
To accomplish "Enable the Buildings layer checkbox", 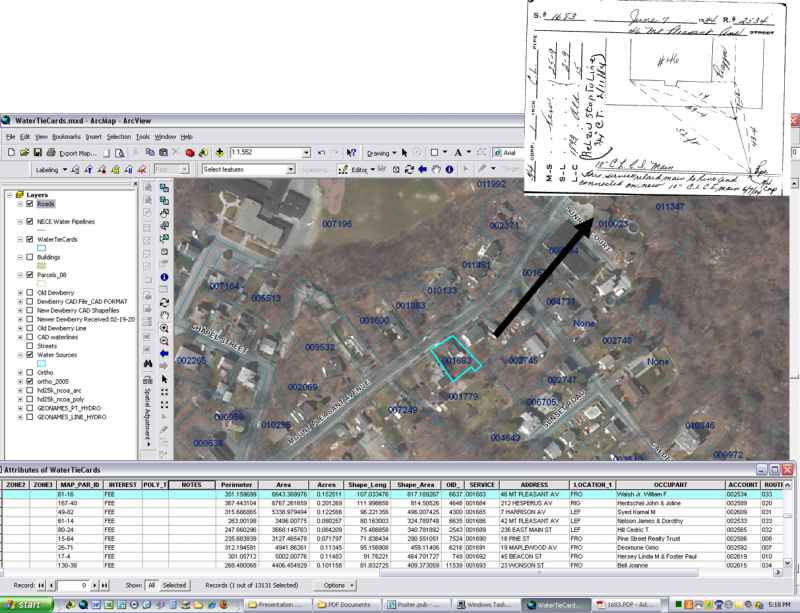I will coord(31,257).
